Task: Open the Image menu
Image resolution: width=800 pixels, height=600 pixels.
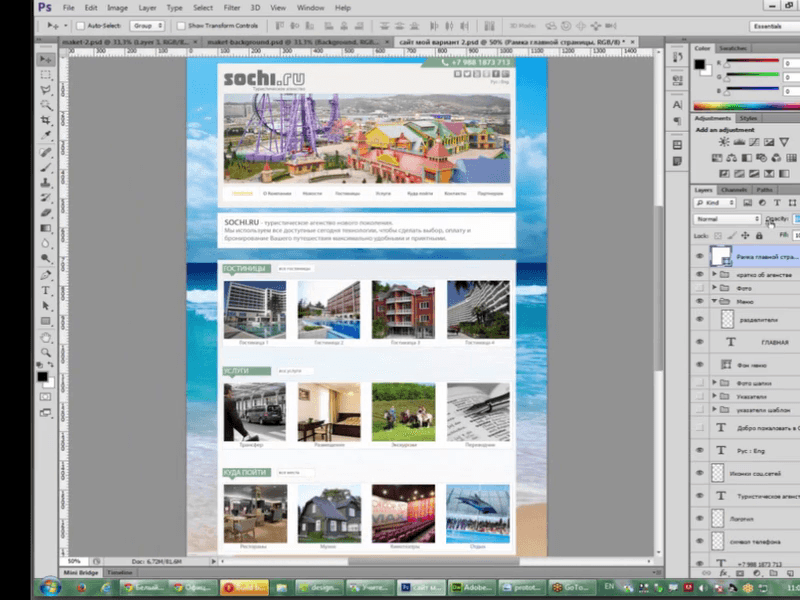Action: pos(117,8)
